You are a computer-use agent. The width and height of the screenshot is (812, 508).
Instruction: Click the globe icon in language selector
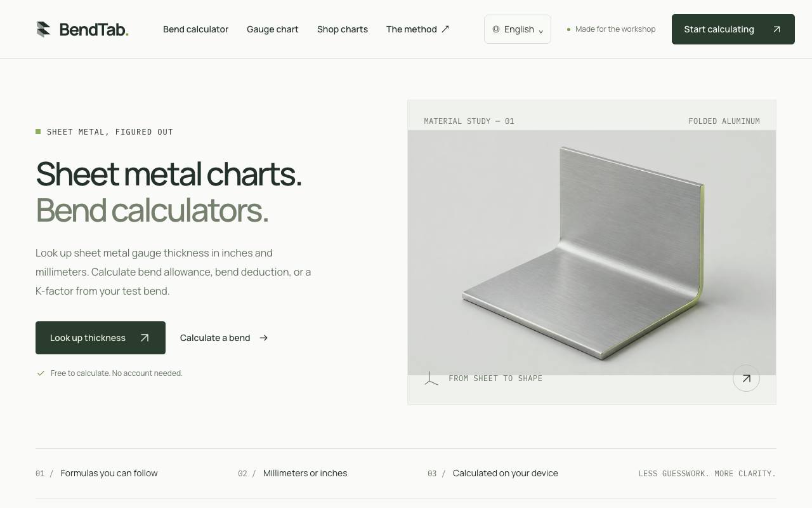coord(496,29)
